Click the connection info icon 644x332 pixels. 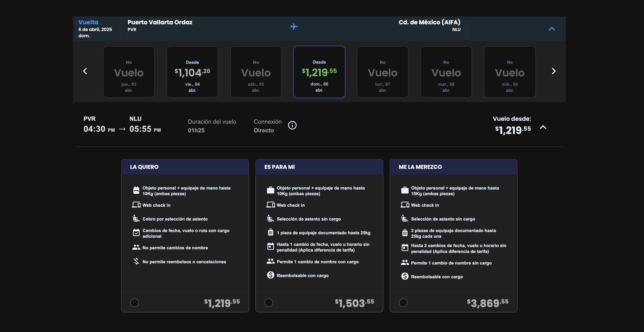(292, 125)
